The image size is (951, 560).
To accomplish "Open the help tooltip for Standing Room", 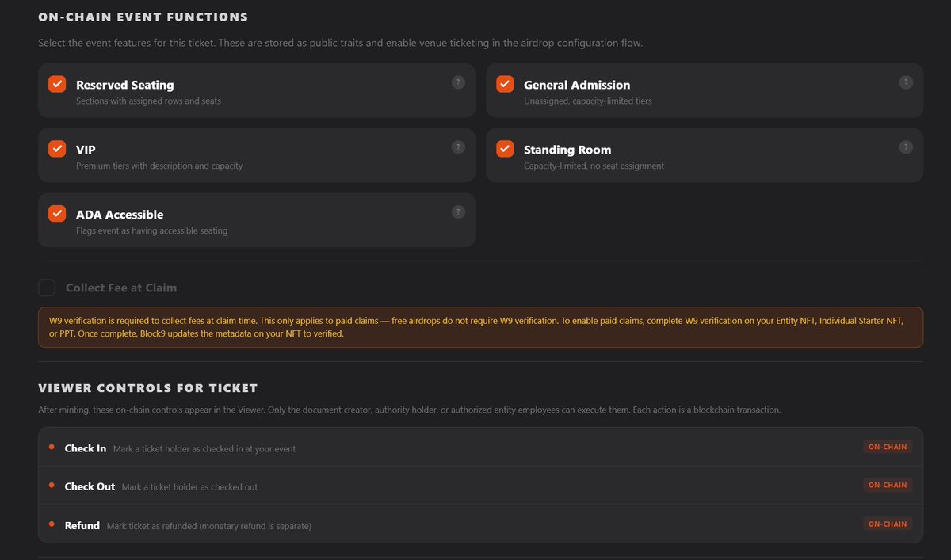I will [x=906, y=147].
